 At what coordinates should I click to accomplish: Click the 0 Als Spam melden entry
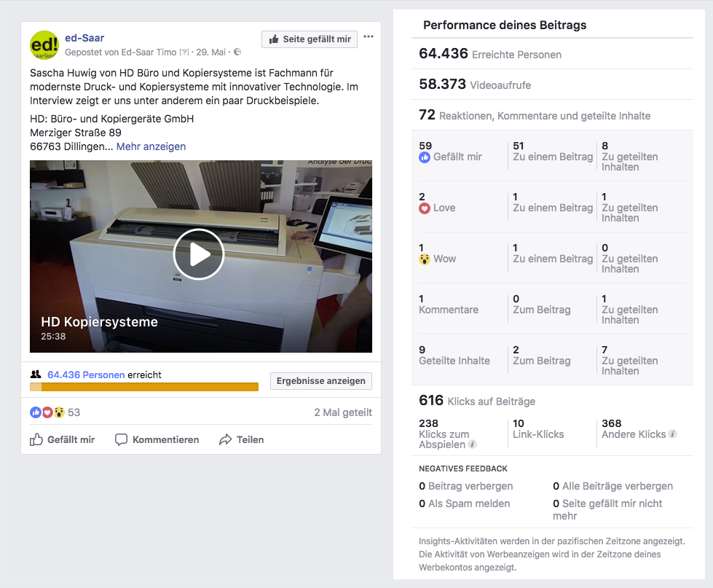pyautogui.click(x=464, y=503)
